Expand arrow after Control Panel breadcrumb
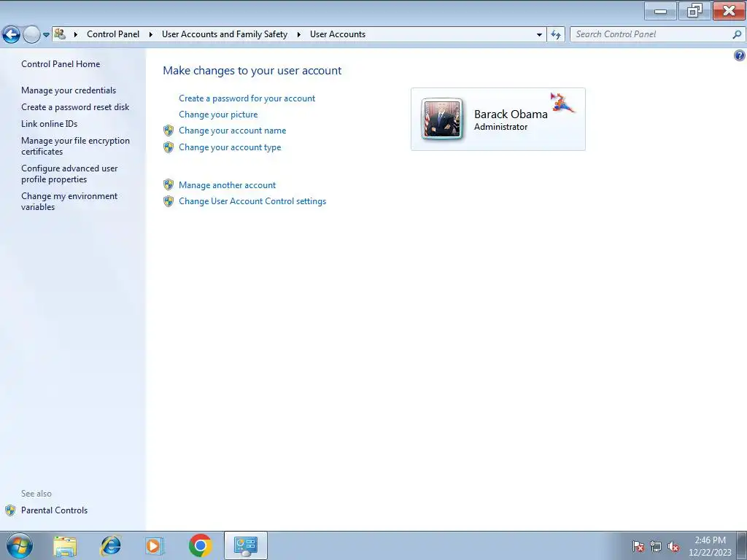The height and width of the screenshot is (560, 747). 150,34
